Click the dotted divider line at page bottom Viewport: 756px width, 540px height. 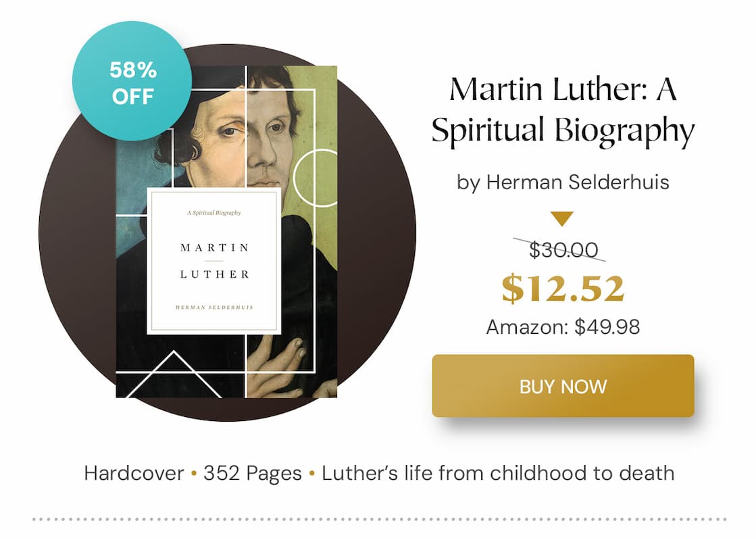tap(378, 517)
